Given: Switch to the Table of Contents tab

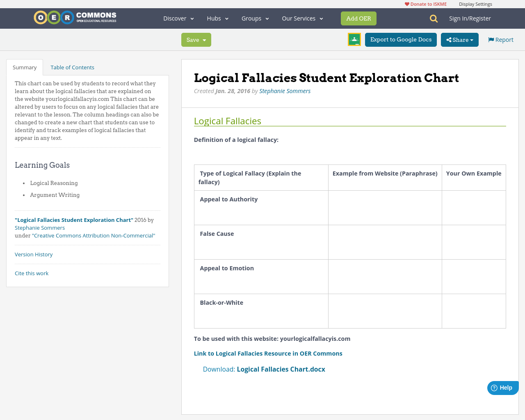Looking at the screenshot, I should coord(72,67).
